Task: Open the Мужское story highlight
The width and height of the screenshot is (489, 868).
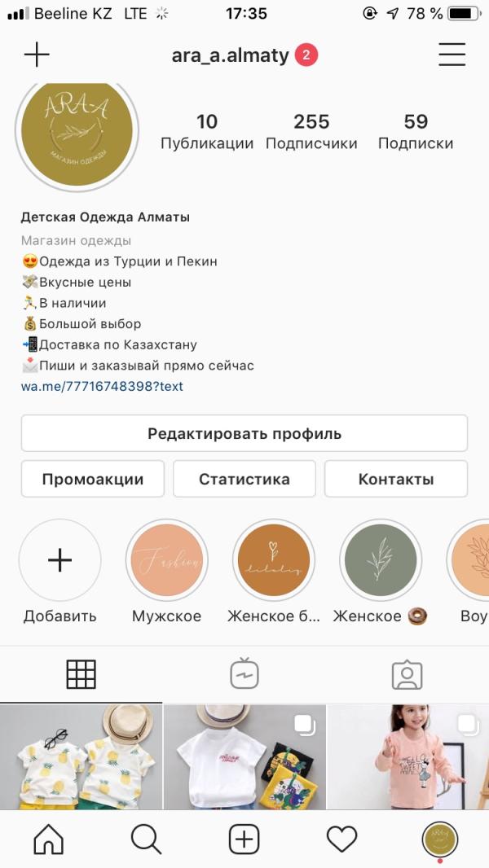Action: (166, 560)
